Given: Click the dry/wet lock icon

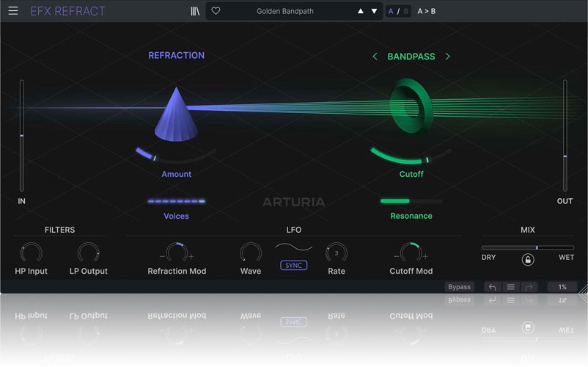Looking at the screenshot, I should [x=528, y=260].
